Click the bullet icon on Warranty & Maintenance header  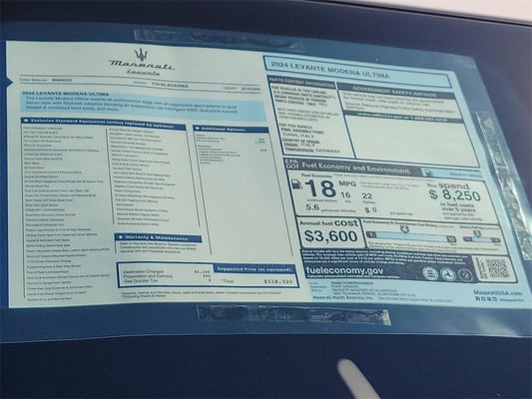click(121, 236)
